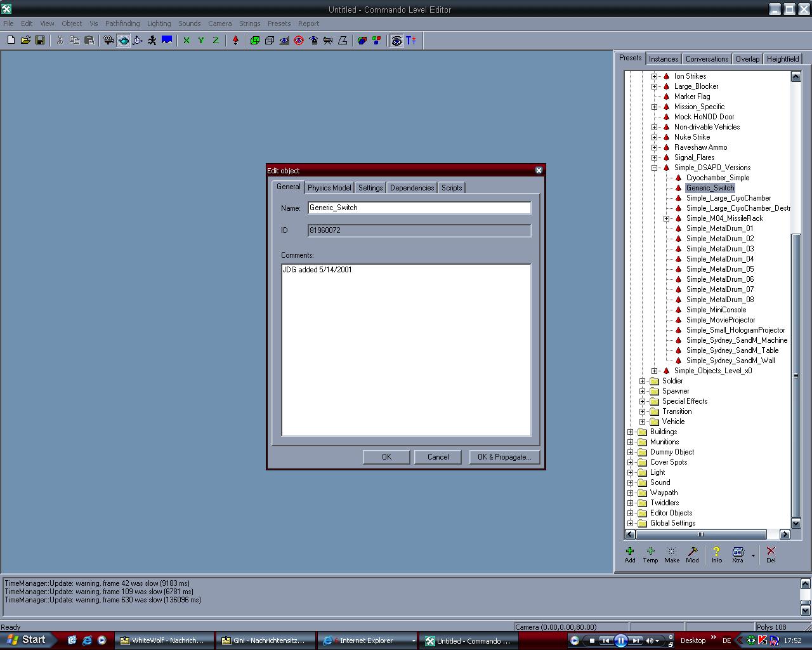Switch to the Physics Model tab
Screen dimensions: 812x650
pos(329,188)
